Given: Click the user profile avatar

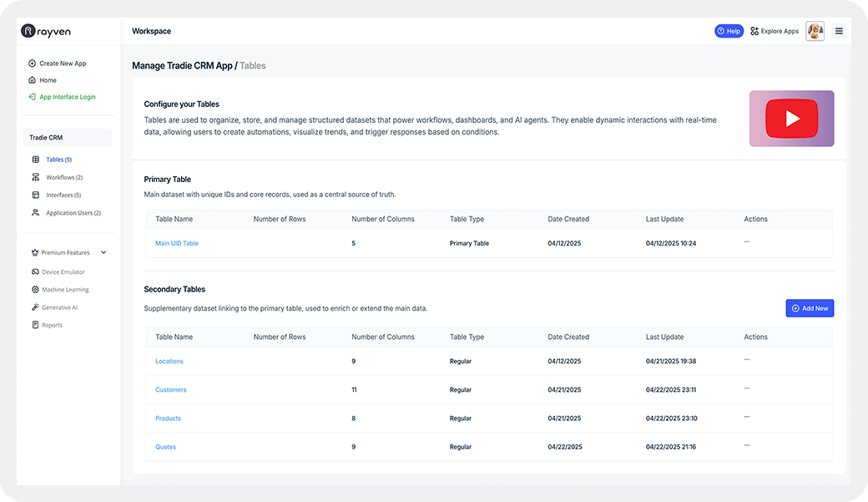Looking at the screenshot, I should click(x=815, y=31).
